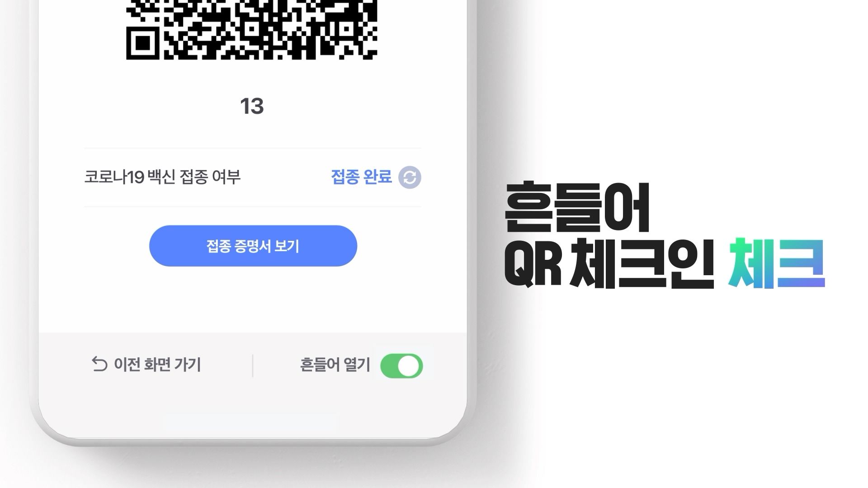Click the gradient-colored 체크 headline word
This screenshot has height=488, width=868.
777,263
